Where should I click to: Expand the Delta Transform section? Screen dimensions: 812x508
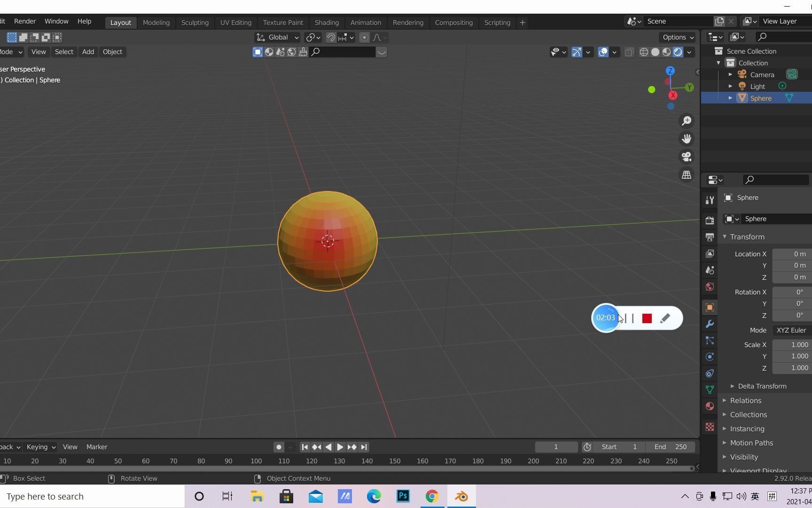[762, 386]
